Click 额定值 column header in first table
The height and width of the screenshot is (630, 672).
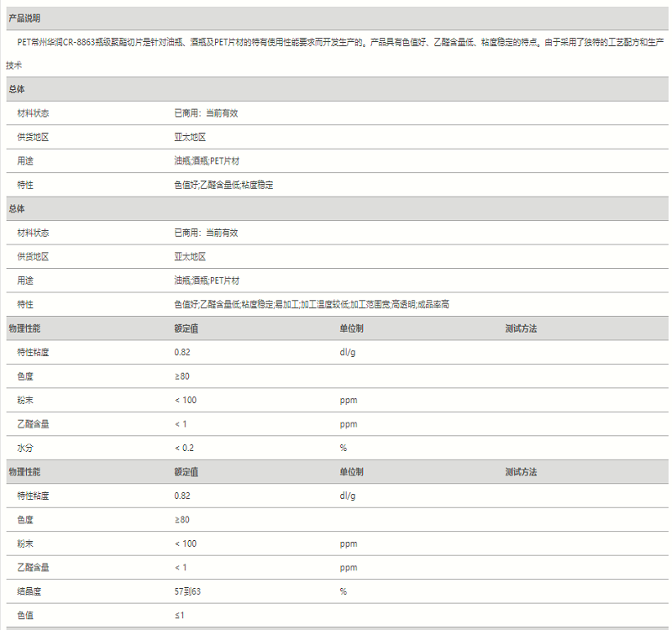pos(186,328)
